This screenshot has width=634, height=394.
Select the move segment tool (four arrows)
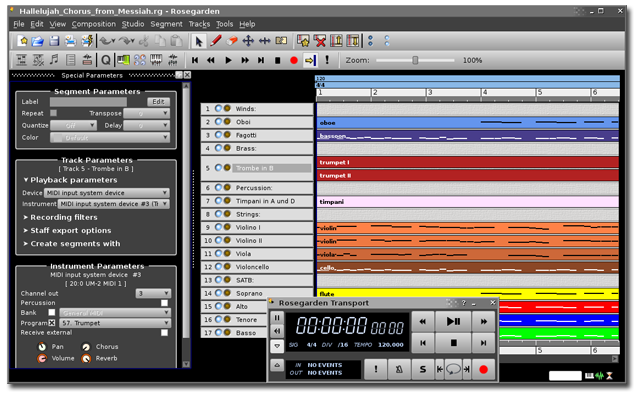(248, 41)
